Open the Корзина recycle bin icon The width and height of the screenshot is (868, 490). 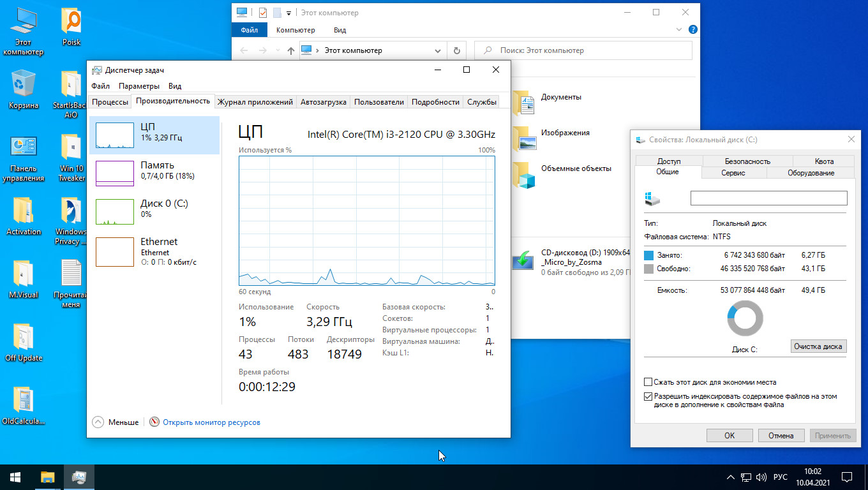pyautogui.click(x=24, y=85)
